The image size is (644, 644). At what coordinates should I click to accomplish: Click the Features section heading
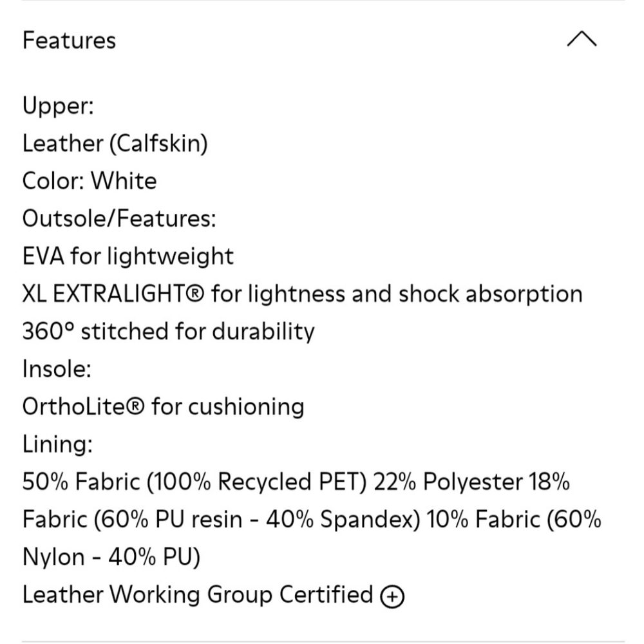click(x=69, y=41)
